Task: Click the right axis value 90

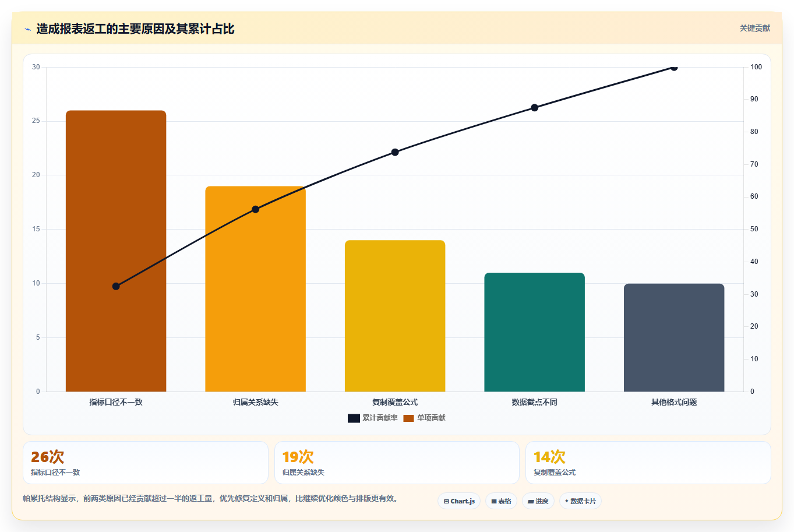Action: coord(754,100)
